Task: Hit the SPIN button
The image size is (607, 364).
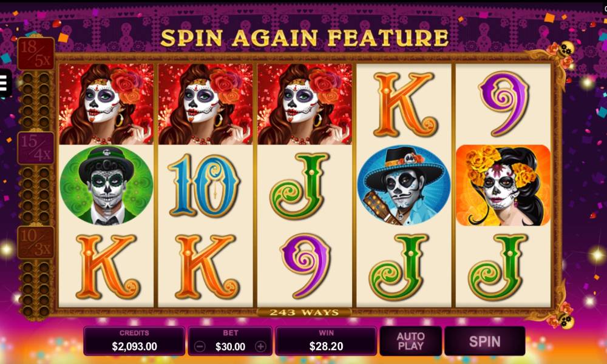Action: (x=484, y=341)
